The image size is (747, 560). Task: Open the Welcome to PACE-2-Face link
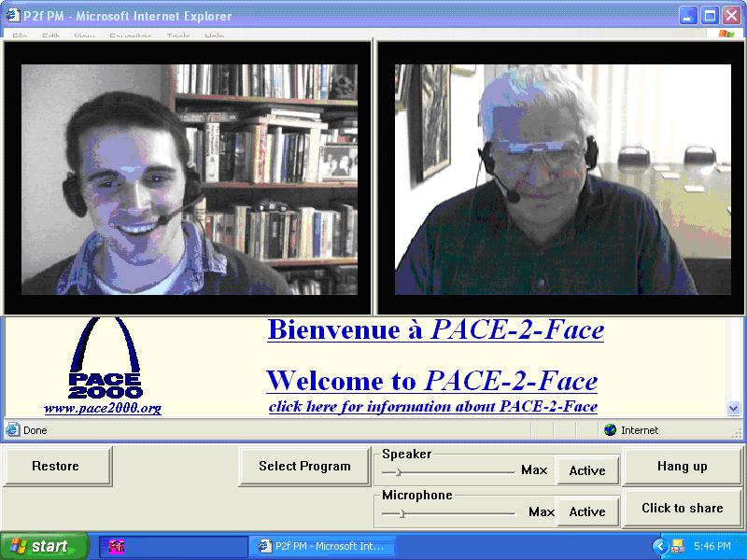point(431,381)
